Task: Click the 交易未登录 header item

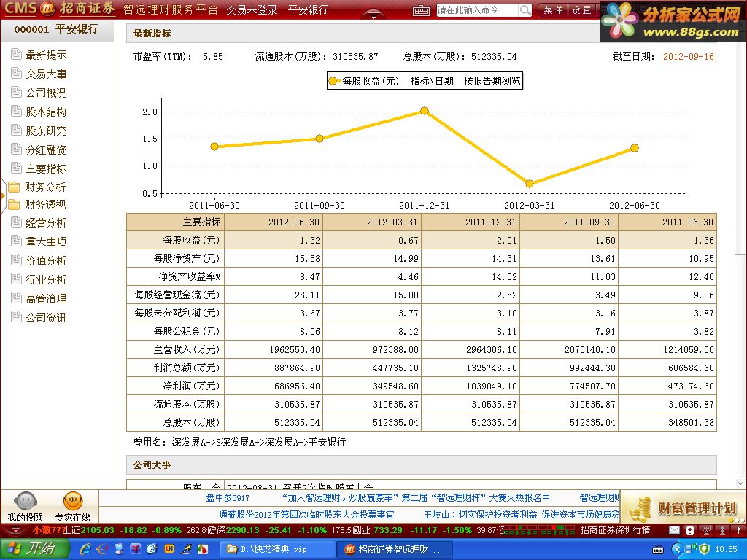Action: pos(252,10)
